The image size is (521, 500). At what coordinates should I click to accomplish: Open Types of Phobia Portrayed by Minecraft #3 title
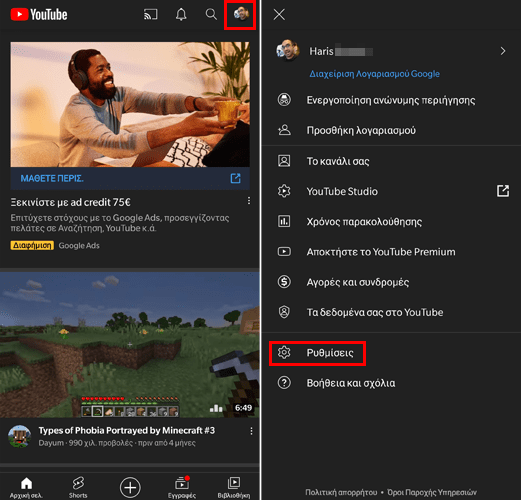coord(127,430)
